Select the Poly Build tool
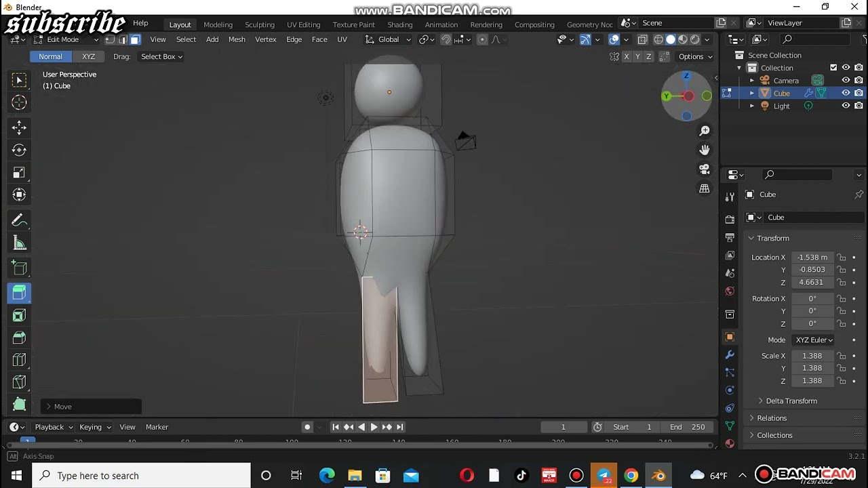Viewport: 868px width, 488px height. point(19,405)
